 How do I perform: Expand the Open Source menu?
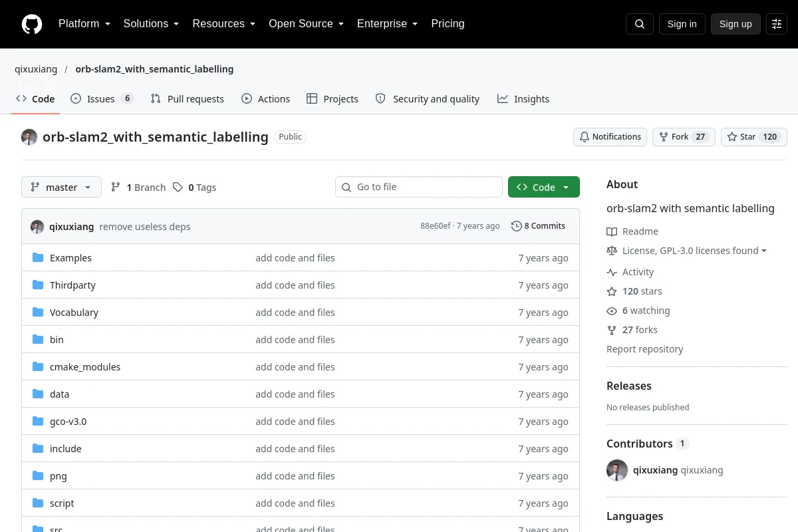306,24
